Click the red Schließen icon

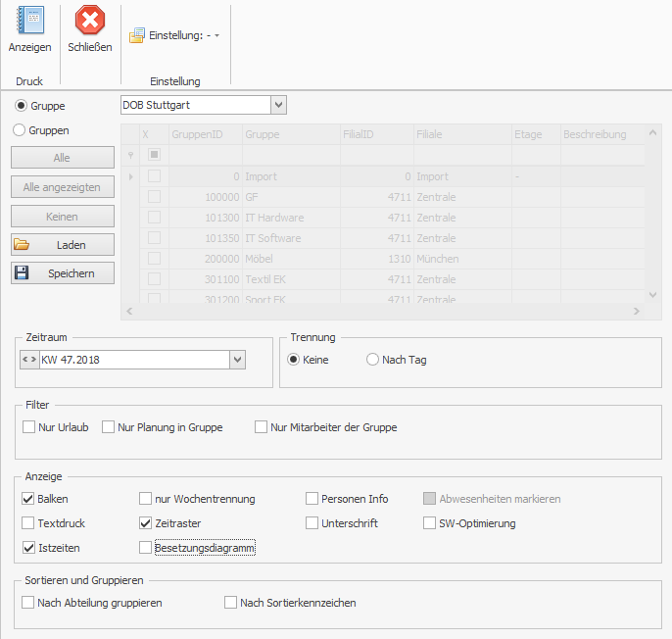click(x=89, y=21)
